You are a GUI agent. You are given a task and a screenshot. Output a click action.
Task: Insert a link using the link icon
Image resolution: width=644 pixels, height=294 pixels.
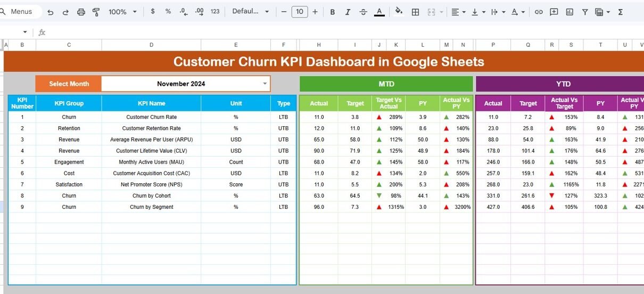(x=539, y=12)
